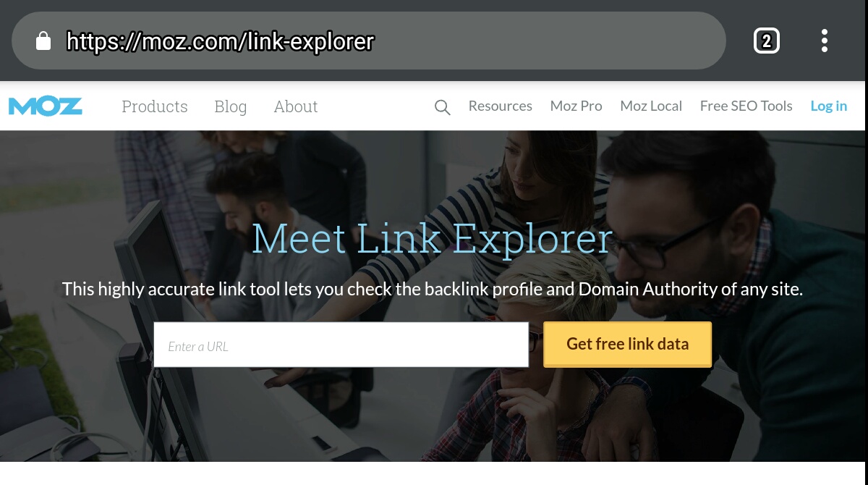Open the browser tab switcher showing 2
This screenshot has height=485, width=868.
[x=767, y=41]
